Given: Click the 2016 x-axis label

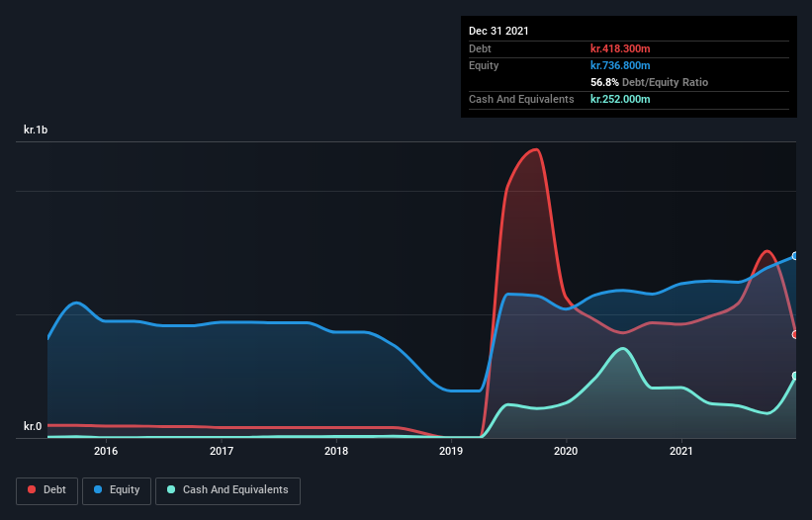Looking at the screenshot, I should coord(106,451).
